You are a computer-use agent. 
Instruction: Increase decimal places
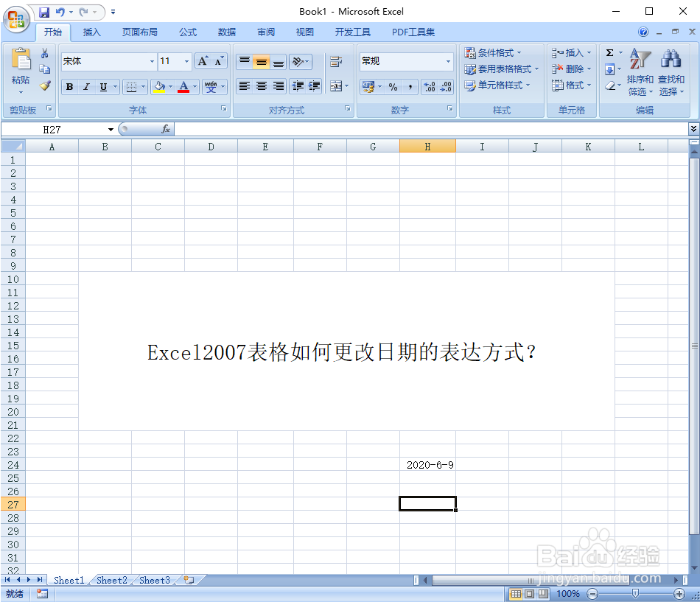(x=430, y=87)
